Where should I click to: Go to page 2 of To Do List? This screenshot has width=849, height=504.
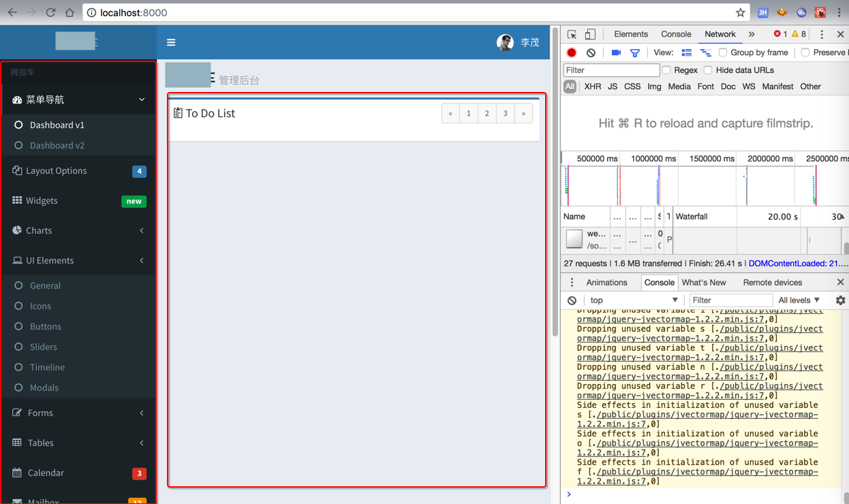click(x=487, y=114)
